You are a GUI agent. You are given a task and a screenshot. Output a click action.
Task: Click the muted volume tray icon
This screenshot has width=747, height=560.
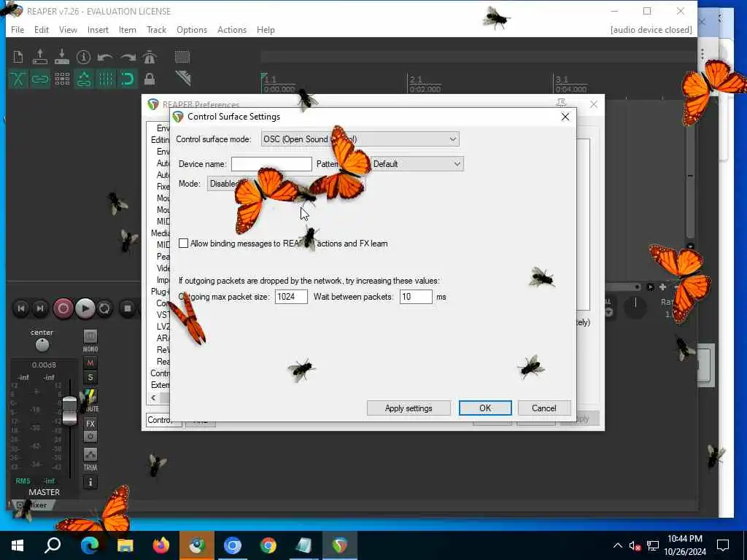coord(635,545)
